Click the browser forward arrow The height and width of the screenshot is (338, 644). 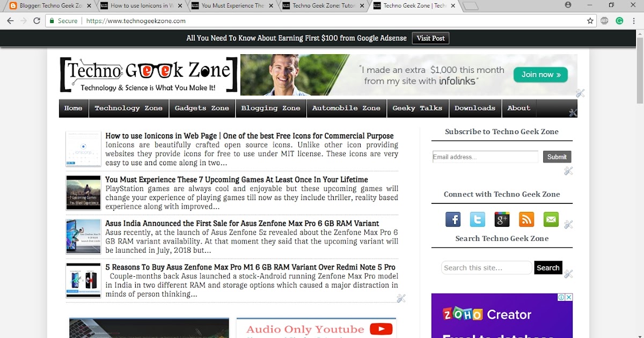tap(23, 21)
